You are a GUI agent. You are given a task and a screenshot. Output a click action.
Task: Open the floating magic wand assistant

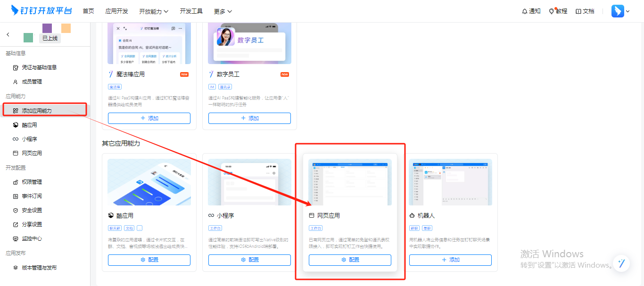[622, 263]
